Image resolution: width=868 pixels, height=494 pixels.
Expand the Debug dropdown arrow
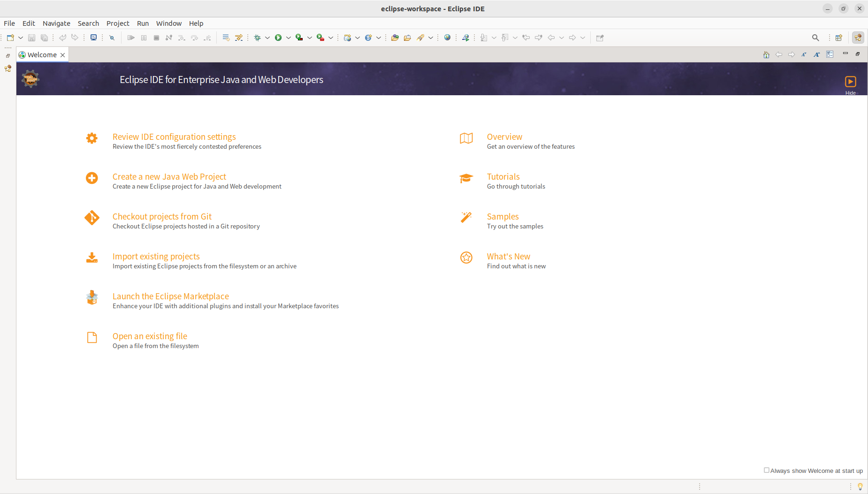[267, 38]
